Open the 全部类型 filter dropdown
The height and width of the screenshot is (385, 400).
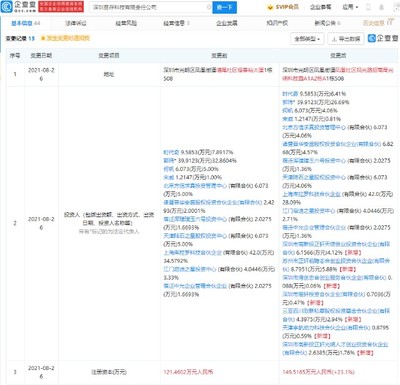307,39
